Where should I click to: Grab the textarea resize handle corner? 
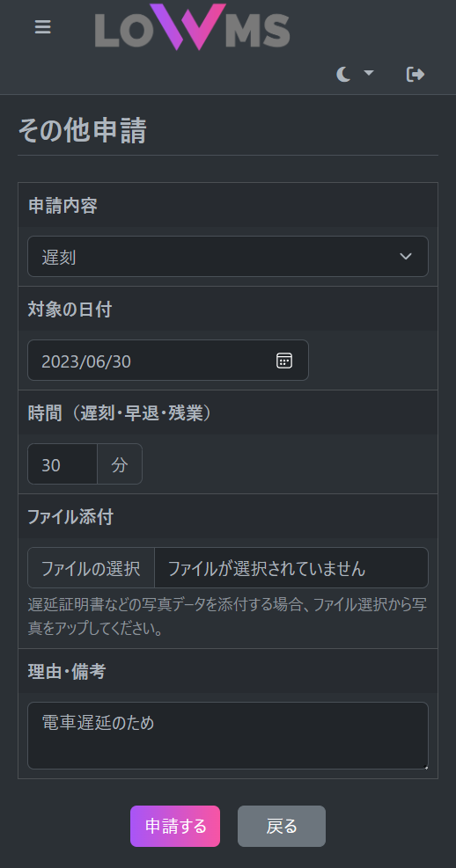425,766
